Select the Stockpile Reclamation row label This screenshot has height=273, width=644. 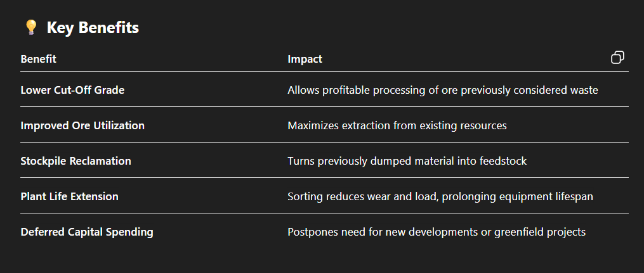coord(76,161)
